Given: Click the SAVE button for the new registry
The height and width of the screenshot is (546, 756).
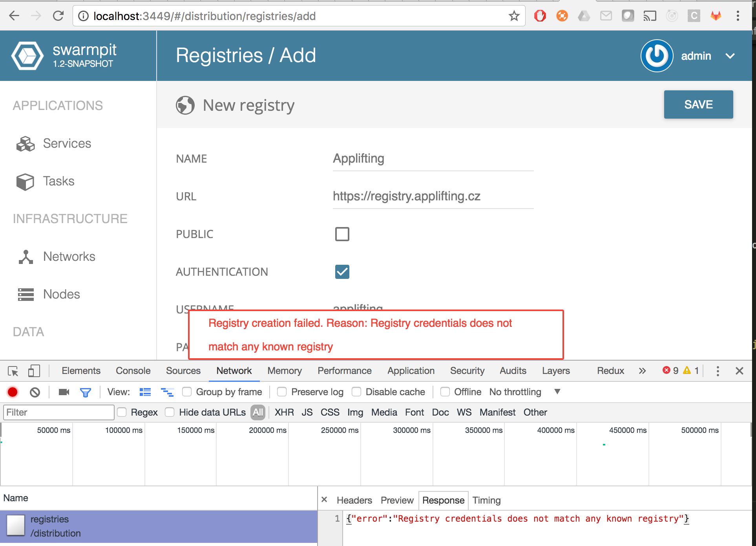Looking at the screenshot, I should coord(698,104).
